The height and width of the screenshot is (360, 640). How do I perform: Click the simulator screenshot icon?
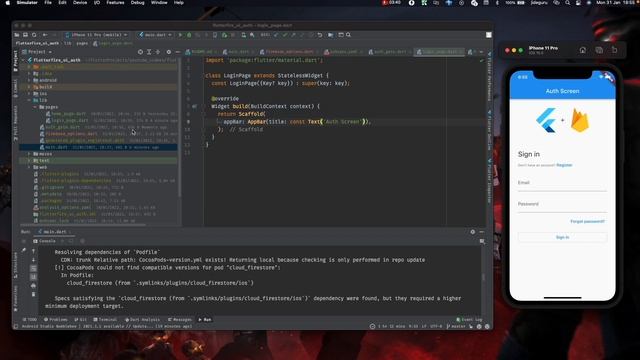pyautogui.click(x=599, y=50)
